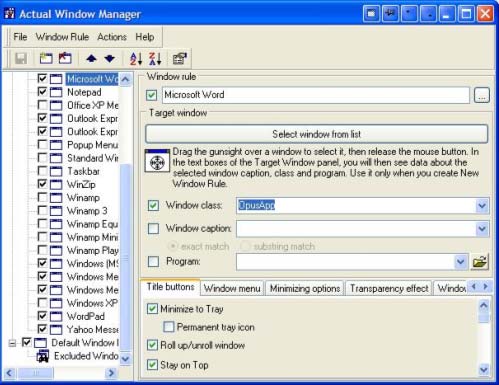Move rule up with the up arrow icon

pos(91,59)
